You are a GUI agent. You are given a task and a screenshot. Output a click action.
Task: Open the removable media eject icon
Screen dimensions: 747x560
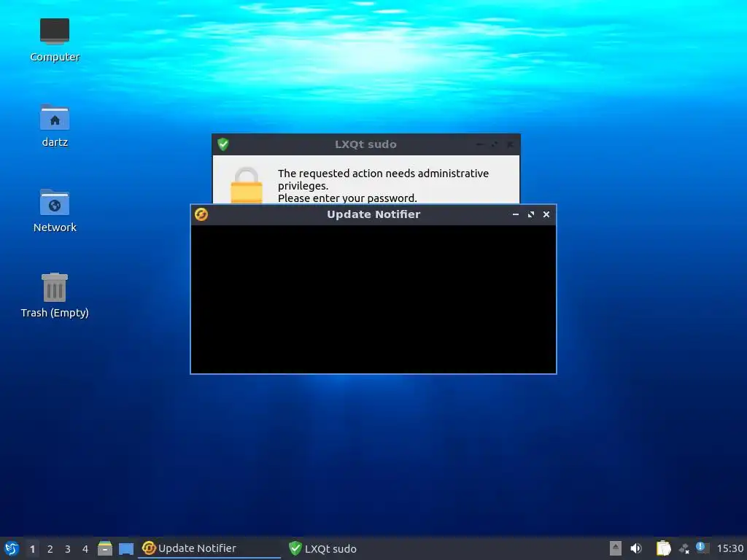click(x=616, y=548)
